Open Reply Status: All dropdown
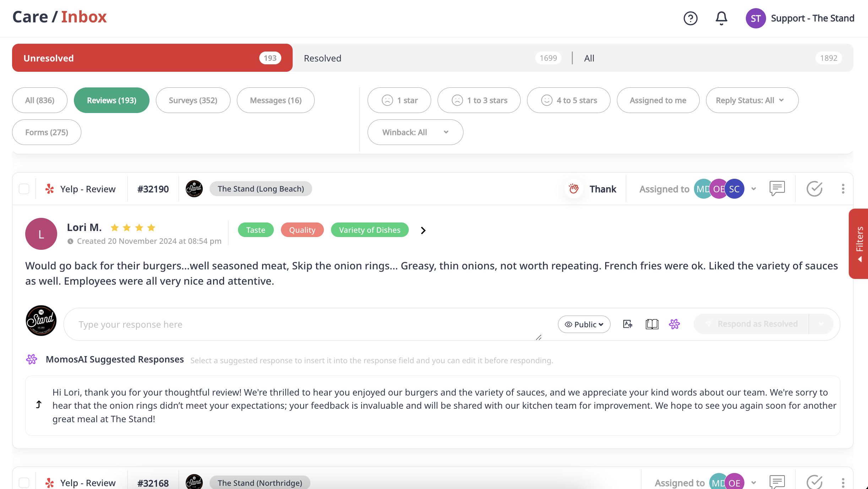This screenshot has height=489, width=868. pos(752,100)
